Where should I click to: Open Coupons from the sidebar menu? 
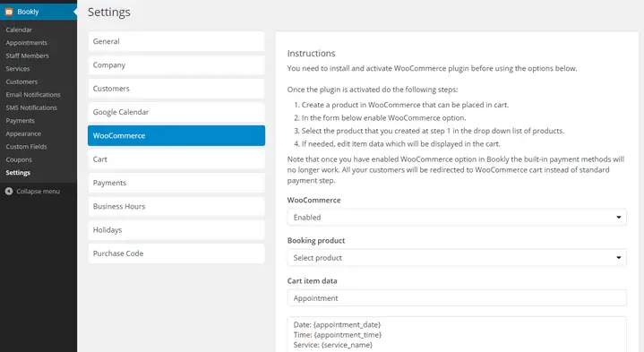tap(19, 159)
